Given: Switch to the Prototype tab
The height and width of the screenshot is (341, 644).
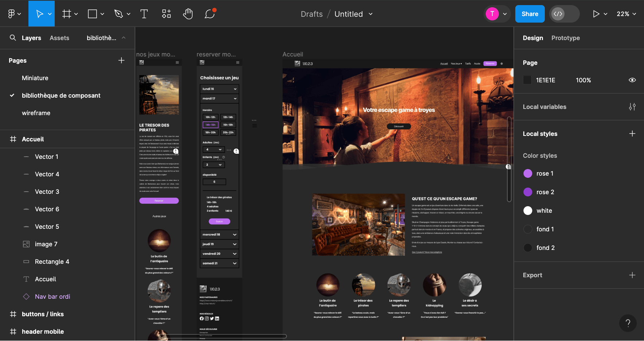Looking at the screenshot, I should pyautogui.click(x=565, y=38).
